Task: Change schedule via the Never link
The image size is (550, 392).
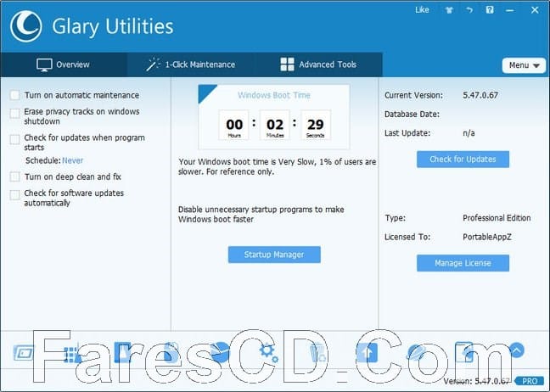Action: [73, 160]
